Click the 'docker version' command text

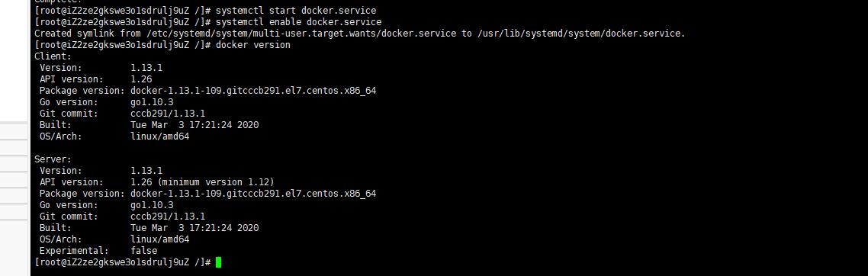point(253,45)
